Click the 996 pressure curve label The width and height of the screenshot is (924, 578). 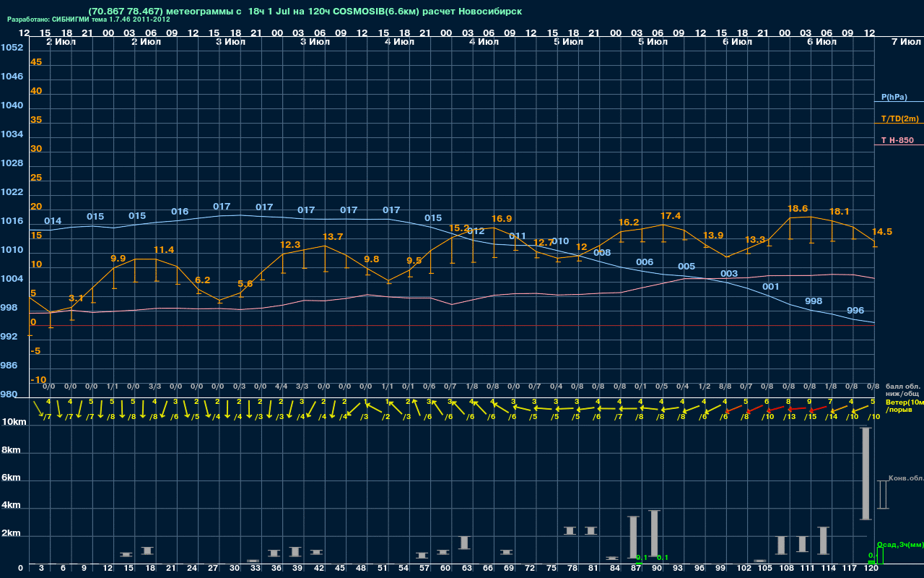(x=855, y=311)
